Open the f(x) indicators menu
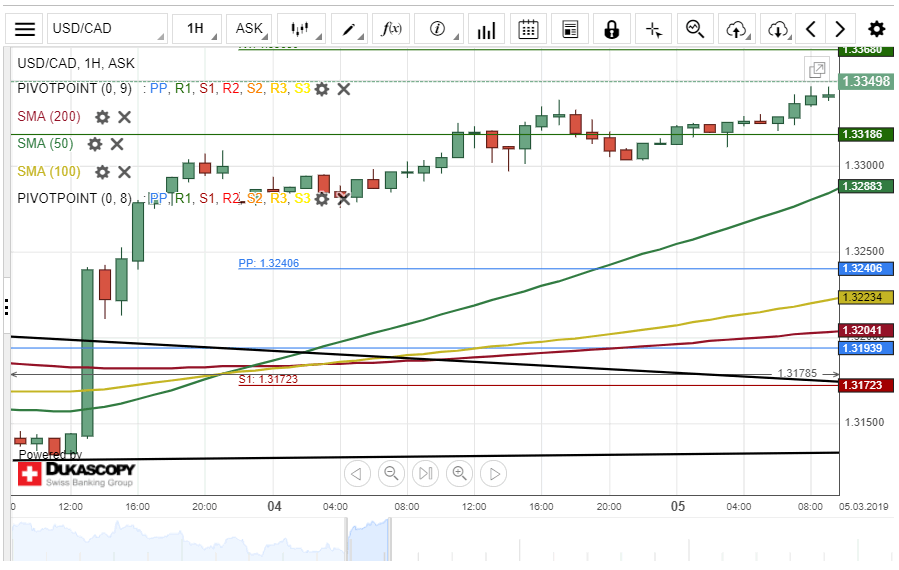 point(391,29)
